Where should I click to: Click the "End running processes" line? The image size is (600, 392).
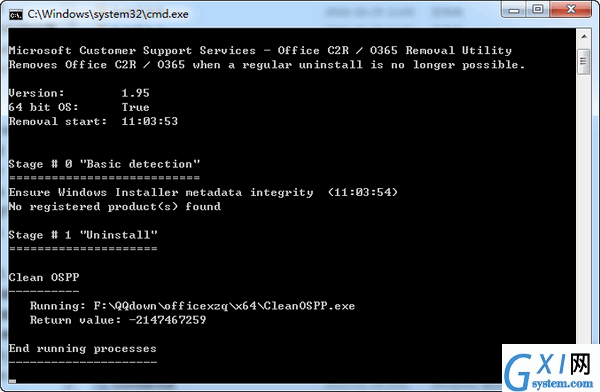tap(83, 349)
